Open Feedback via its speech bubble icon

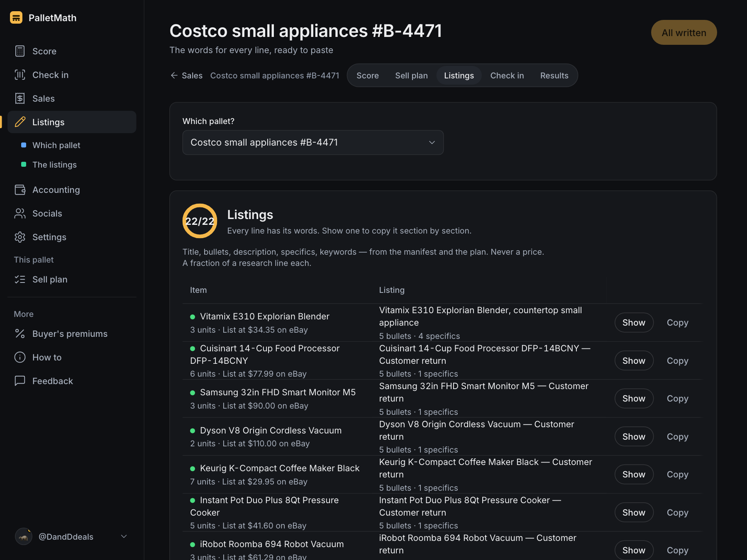[x=20, y=381]
